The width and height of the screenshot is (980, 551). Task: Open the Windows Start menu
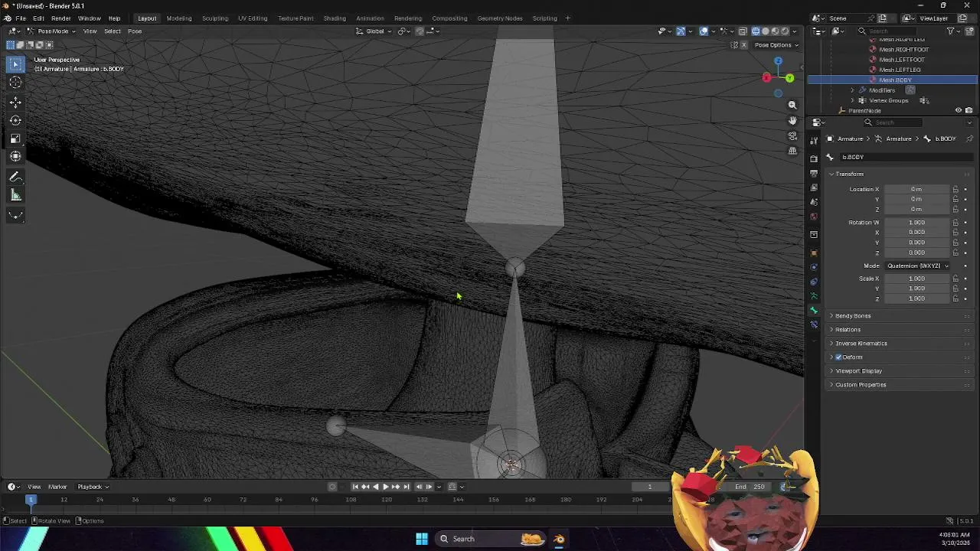(422, 539)
